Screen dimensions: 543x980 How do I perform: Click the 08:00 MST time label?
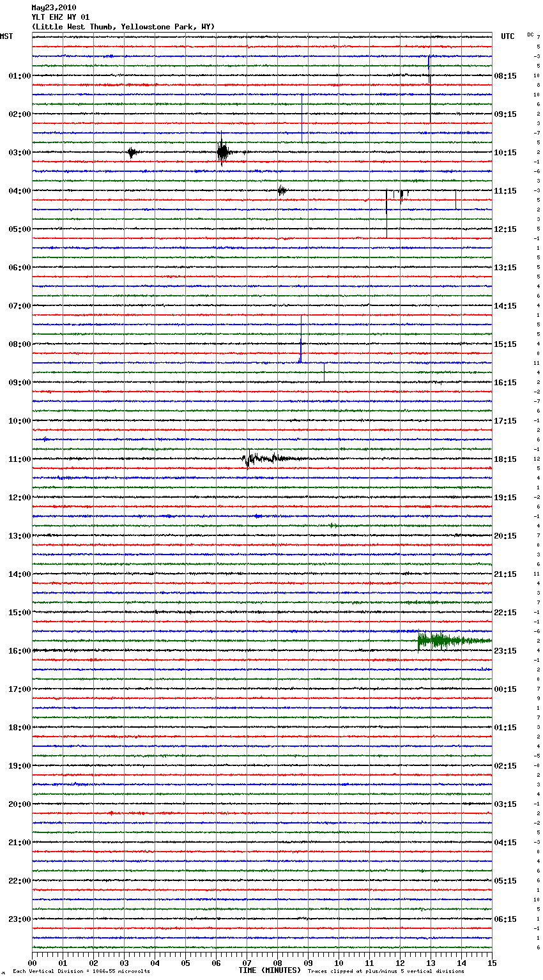pyautogui.click(x=20, y=344)
